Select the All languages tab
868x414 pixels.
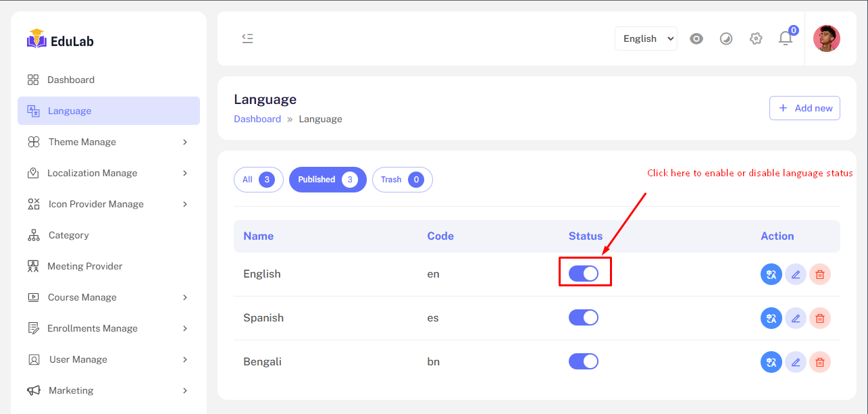coord(258,180)
